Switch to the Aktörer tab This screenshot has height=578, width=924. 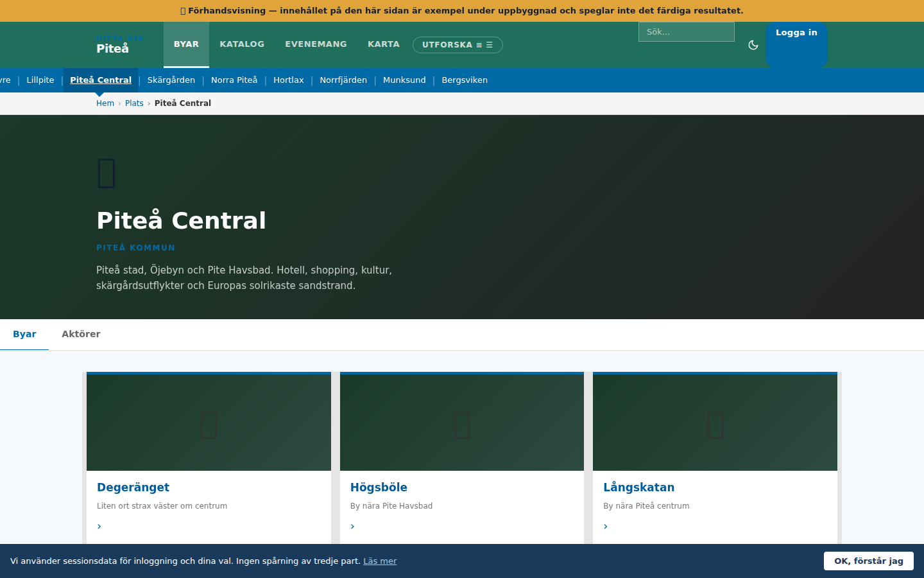click(x=81, y=335)
